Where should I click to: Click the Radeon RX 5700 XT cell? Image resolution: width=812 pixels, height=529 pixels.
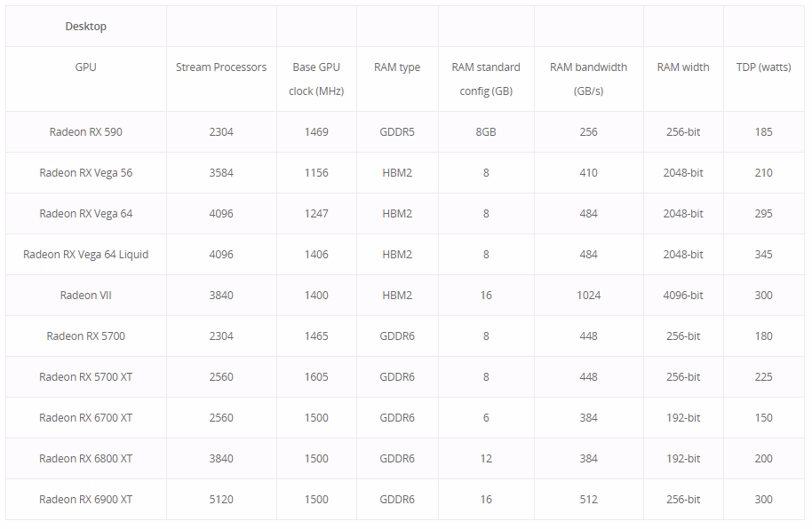tap(85, 377)
